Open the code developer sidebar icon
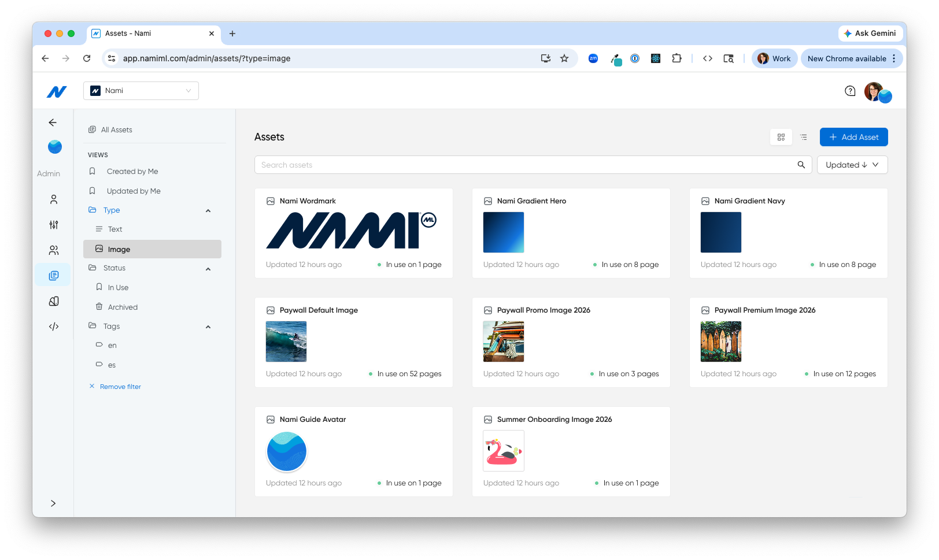 pyautogui.click(x=54, y=327)
